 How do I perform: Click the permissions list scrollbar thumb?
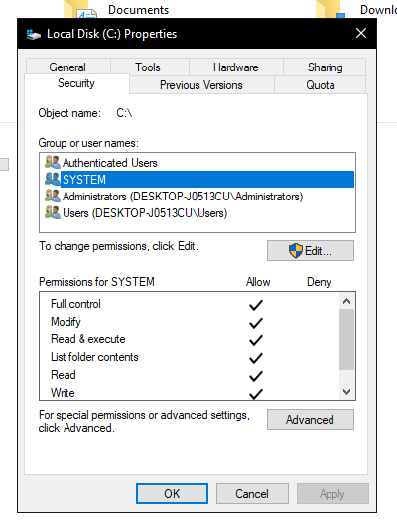point(346,339)
